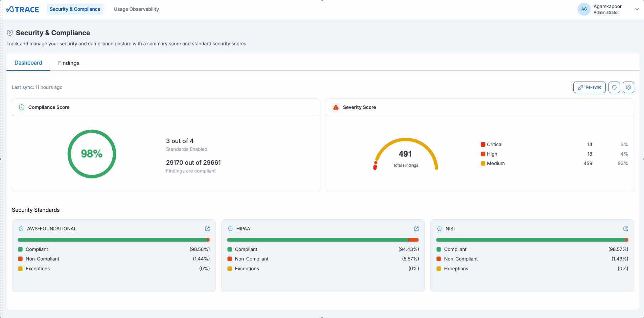Open the Usage Observability section
Viewport: 644px width, 318px height.
(136, 9)
